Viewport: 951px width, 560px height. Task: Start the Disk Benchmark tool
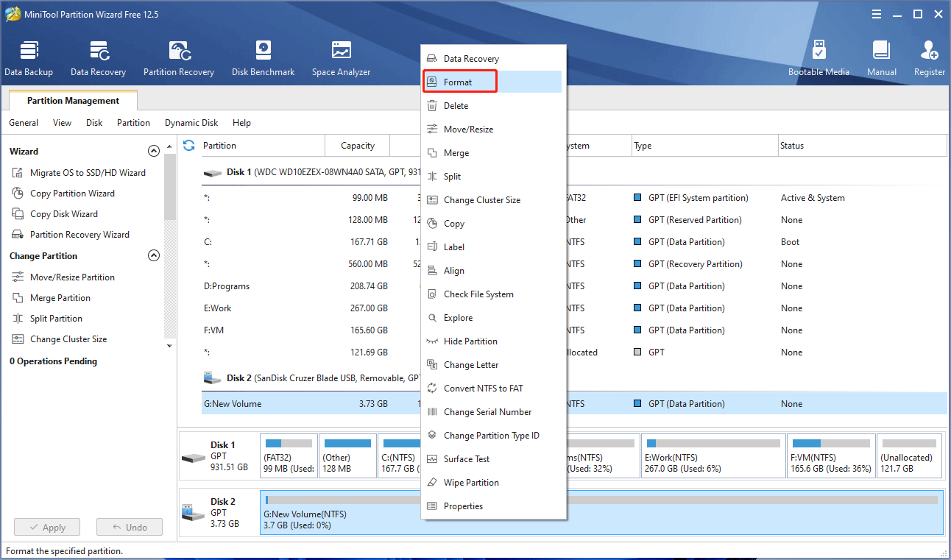[263, 59]
